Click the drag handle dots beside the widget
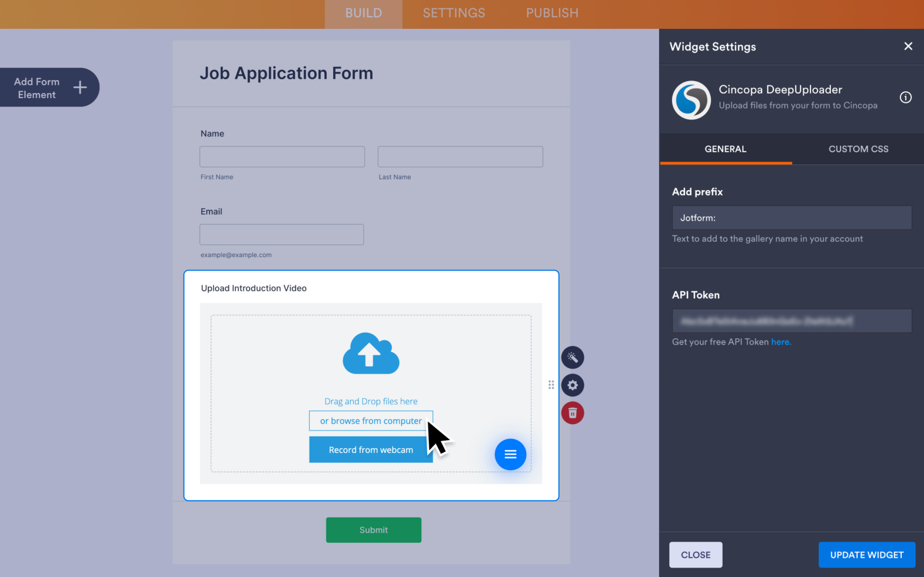The image size is (924, 577). click(551, 385)
